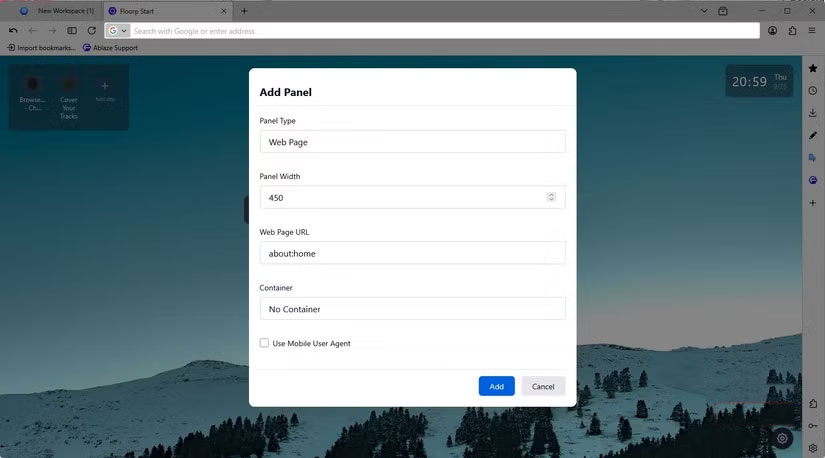Click the Use Mobile User Agent label

311,343
